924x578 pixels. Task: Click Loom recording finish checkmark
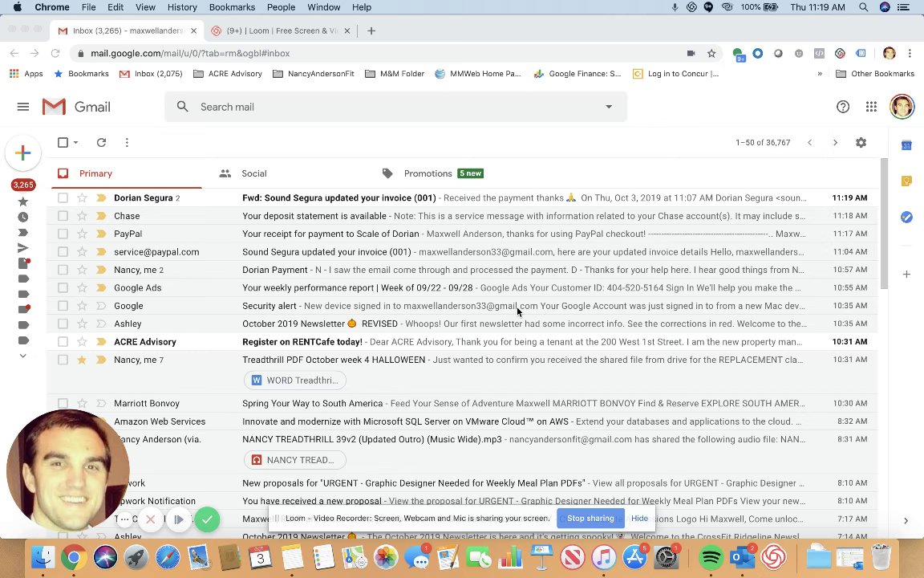pyautogui.click(x=207, y=519)
